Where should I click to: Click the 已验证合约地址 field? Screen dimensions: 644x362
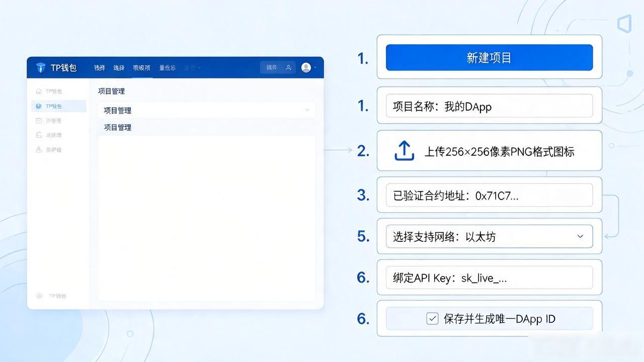[x=489, y=195]
